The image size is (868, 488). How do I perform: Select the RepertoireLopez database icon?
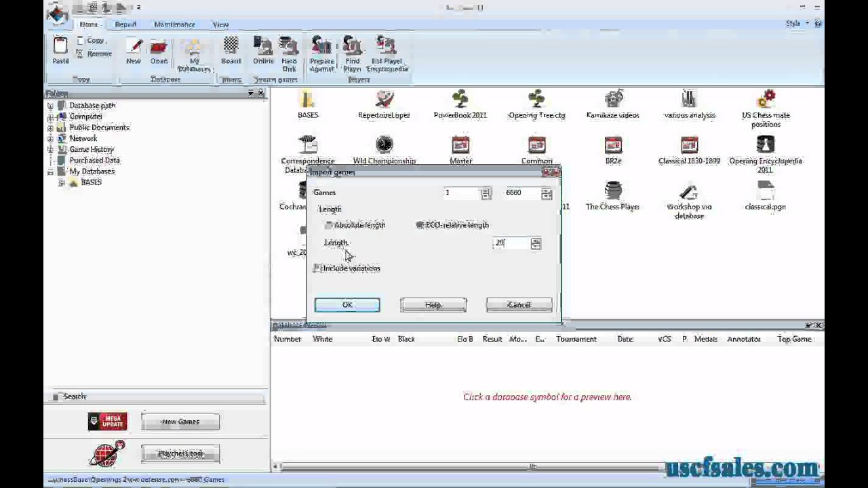tap(384, 99)
